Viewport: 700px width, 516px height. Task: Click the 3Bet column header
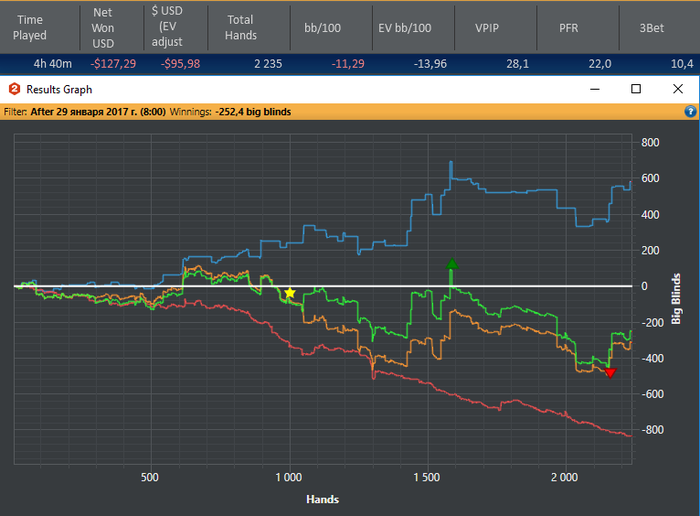click(x=660, y=28)
